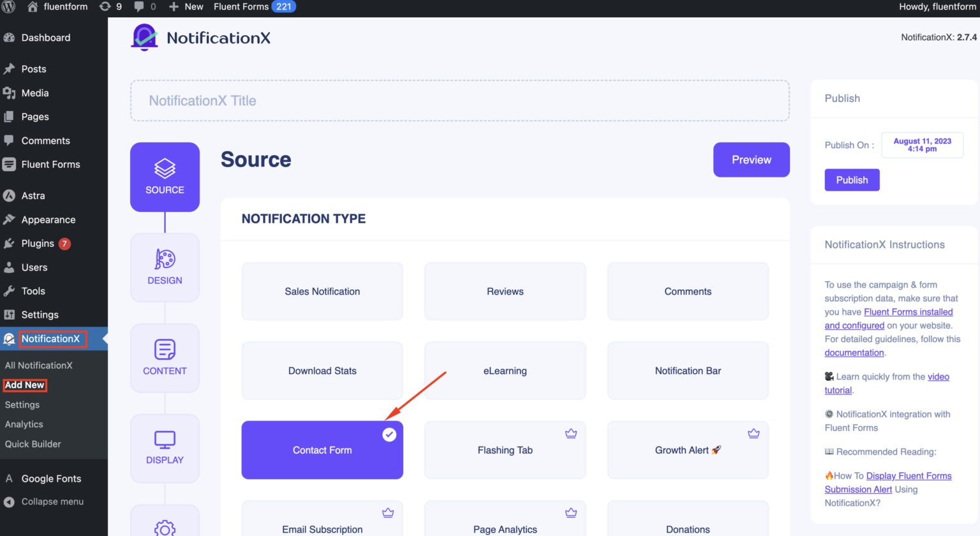This screenshot has height=536, width=980.
Task: Select the Sales Notification type
Action: click(322, 291)
